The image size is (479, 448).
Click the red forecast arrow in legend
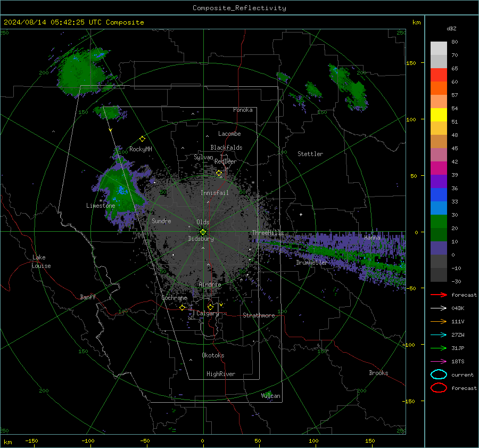(439, 295)
